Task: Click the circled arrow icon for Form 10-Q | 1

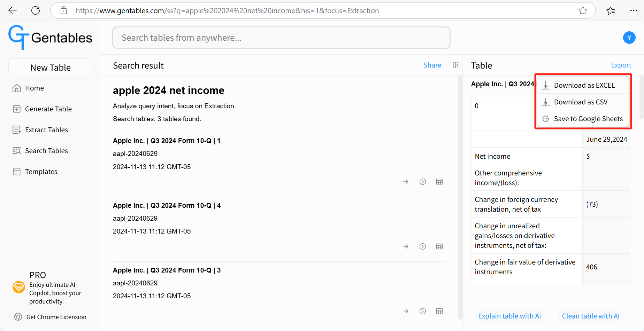Action: tap(423, 182)
